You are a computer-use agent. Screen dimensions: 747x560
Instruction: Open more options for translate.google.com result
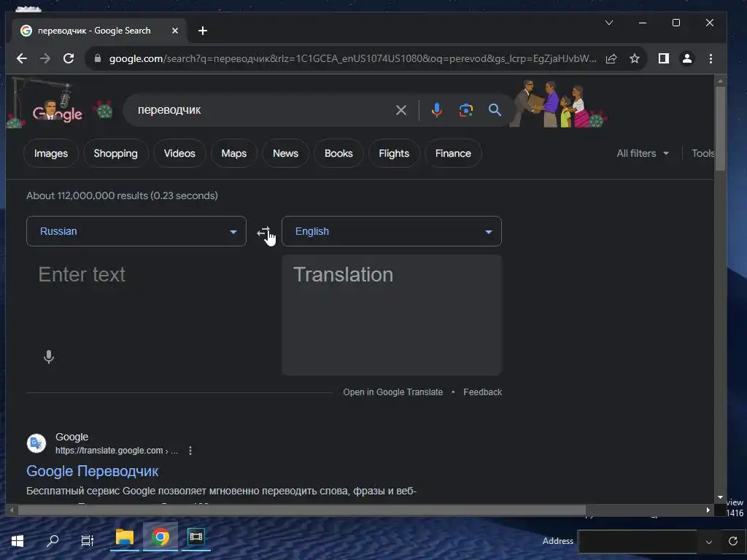190,451
